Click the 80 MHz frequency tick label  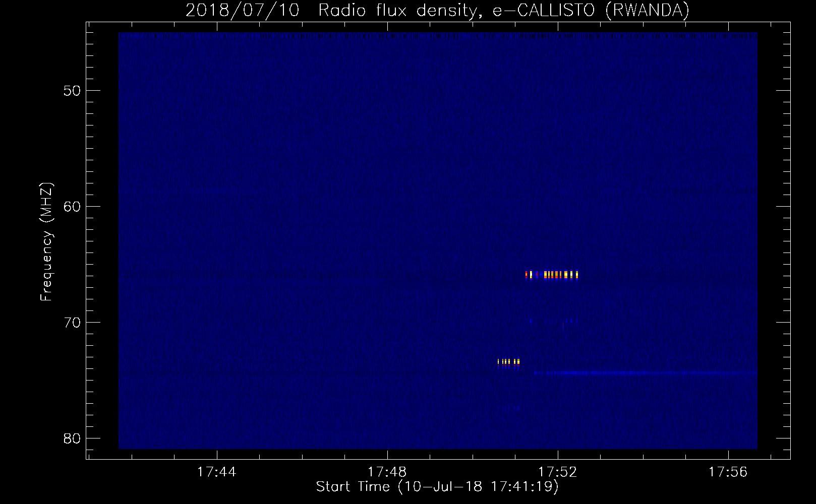(x=73, y=438)
